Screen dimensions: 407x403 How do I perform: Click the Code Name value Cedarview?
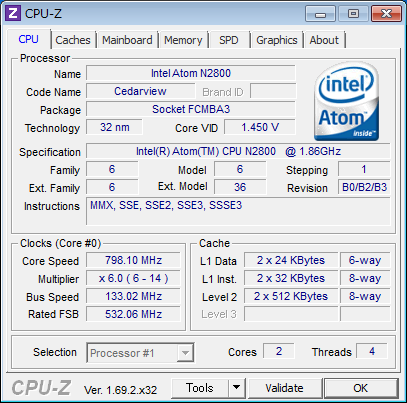pyautogui.click(x=140, y=91)
